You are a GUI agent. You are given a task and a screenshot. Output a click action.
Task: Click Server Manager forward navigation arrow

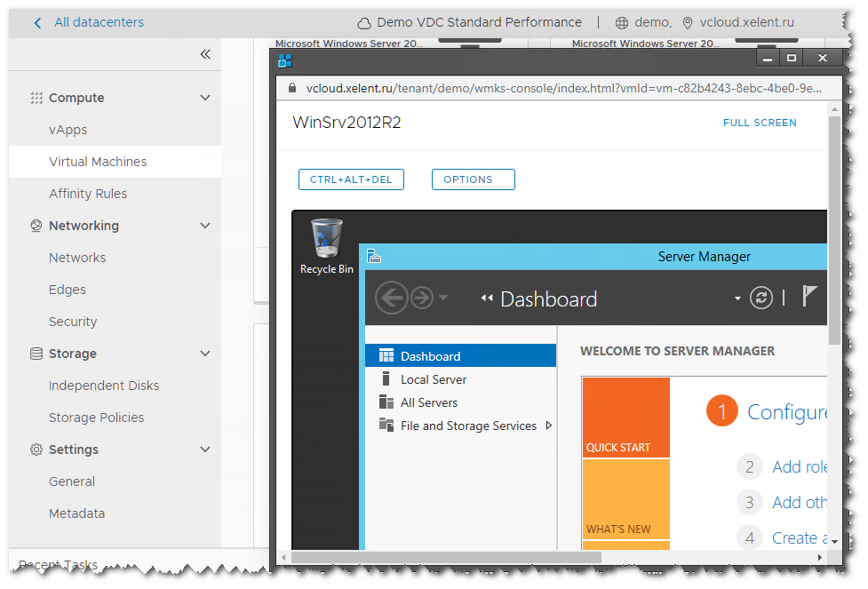pos(422,298)
